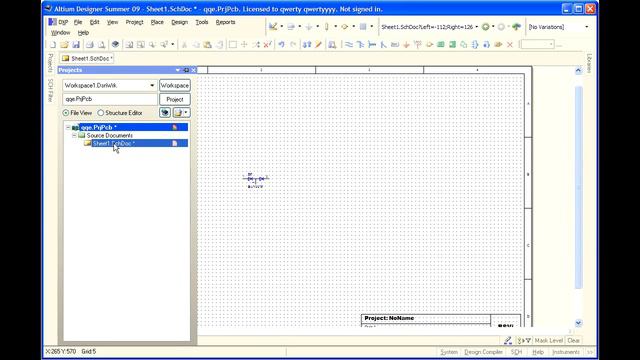
Task: Click the Clear button
Action: [x=573, y=340]
